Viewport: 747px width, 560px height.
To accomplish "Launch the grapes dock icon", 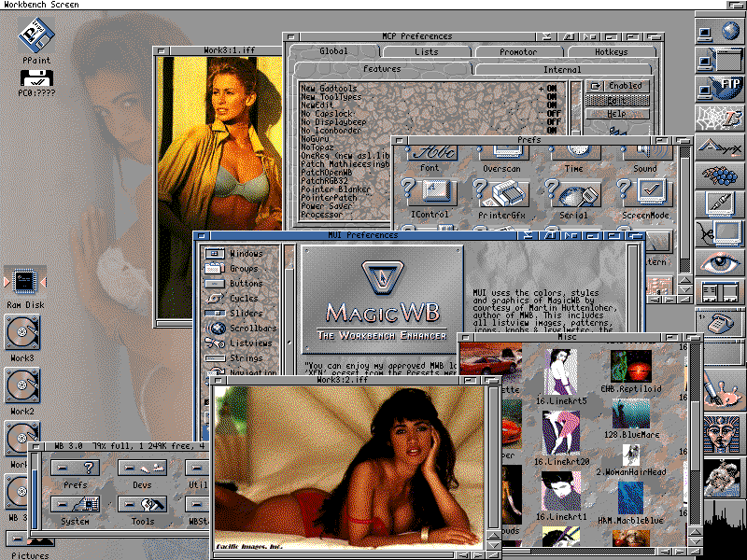I will click(719, 175).
